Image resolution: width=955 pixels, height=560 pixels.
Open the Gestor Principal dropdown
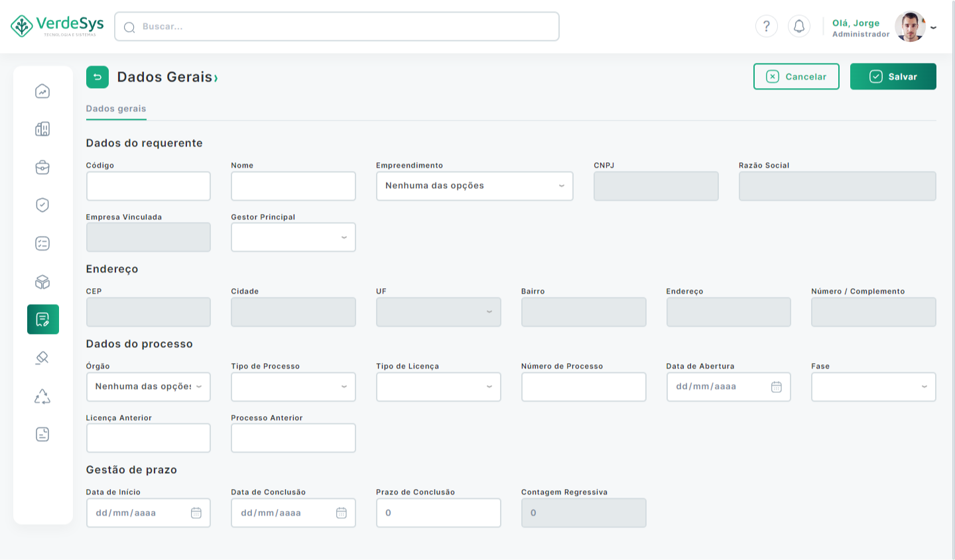(293, 237)
